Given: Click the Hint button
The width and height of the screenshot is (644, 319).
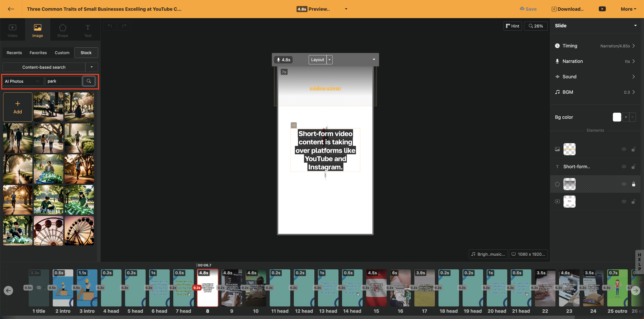Looking at the screenshot, I should click(512, 26).
